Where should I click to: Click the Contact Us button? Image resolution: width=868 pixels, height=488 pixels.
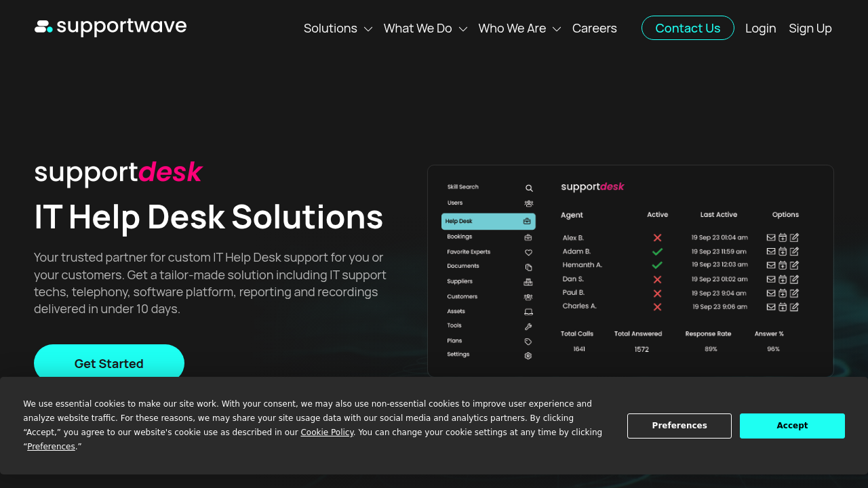click(688, 28)
